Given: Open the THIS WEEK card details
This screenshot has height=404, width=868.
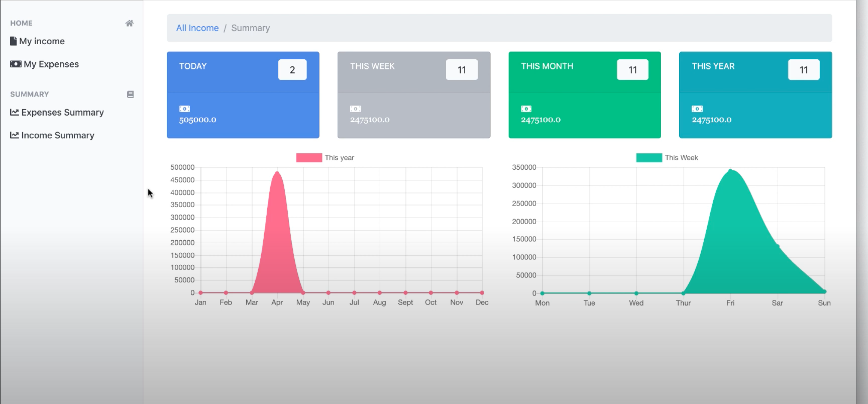Looking at the screenshot, I should [x=414, y=95].
